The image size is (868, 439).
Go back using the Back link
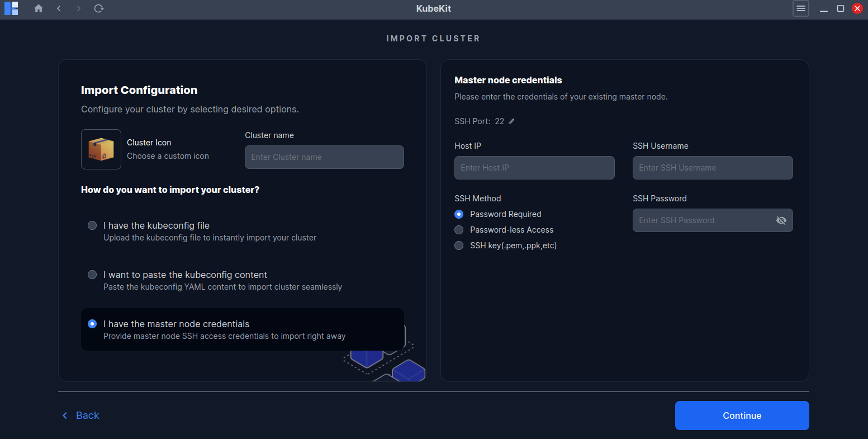(80, 416)
